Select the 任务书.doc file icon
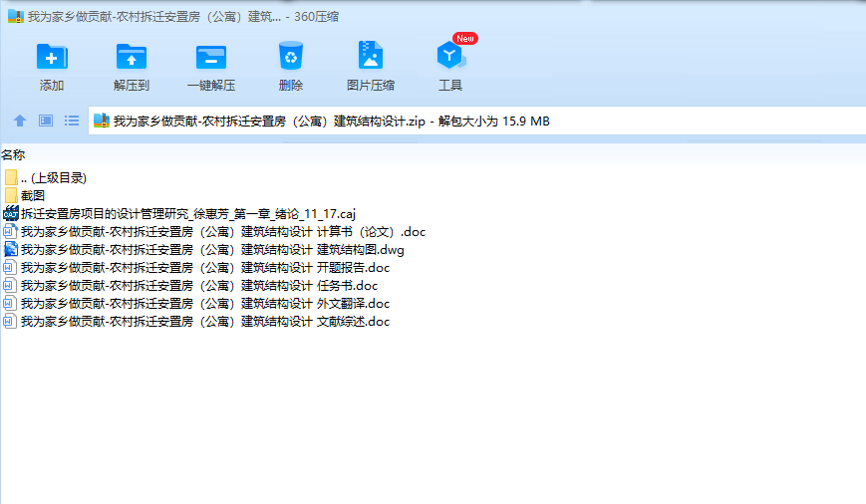 pyautogui.click(x=10, y=286)
